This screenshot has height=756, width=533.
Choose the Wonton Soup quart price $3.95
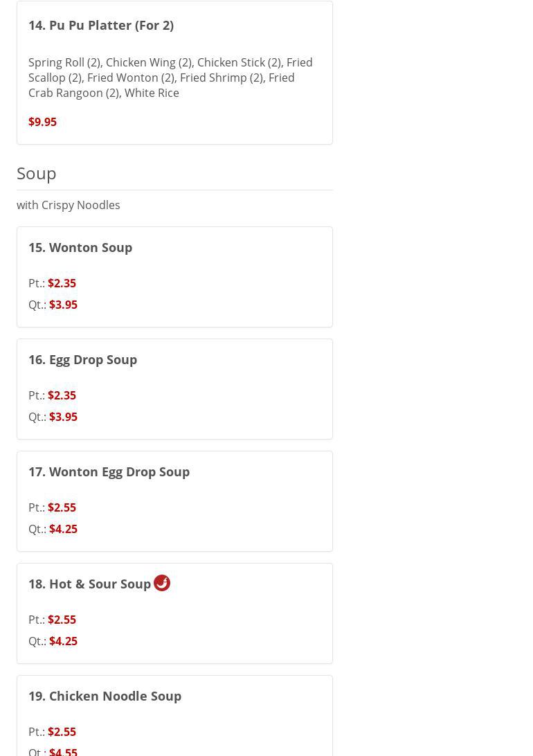tap(63, 305)
